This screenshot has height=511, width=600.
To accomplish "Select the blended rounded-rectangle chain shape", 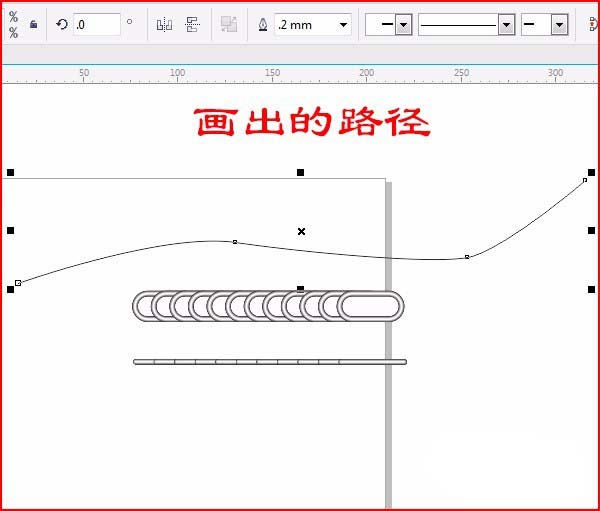I will [268, 306].
